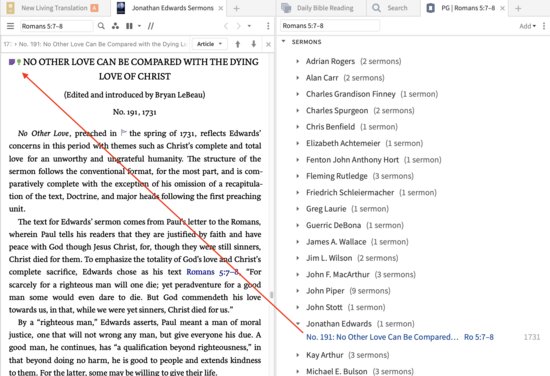Collapse the Sermons section
This screenshot has height=376, width=550.
click(283, 41)
